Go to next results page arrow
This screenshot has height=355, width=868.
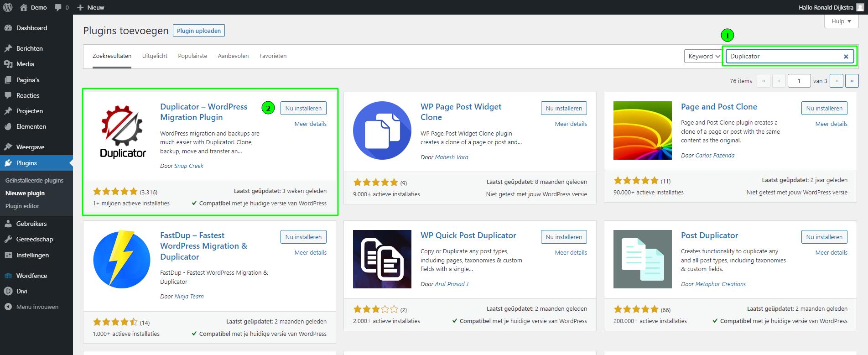coord(837,81)
